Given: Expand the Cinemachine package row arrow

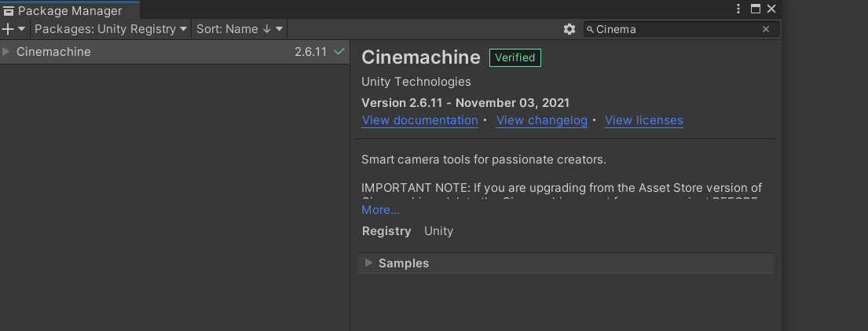Looking at the screenshot, I should [6, 52].
